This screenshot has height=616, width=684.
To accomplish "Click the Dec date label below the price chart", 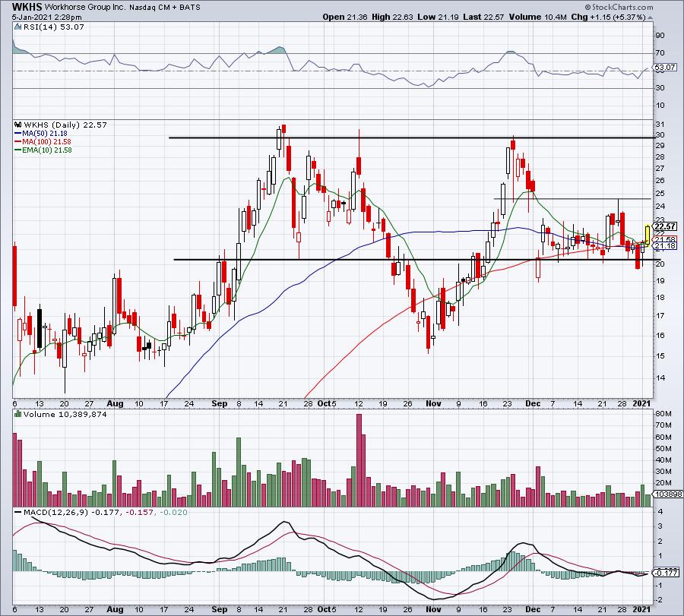I will (533, 403).
